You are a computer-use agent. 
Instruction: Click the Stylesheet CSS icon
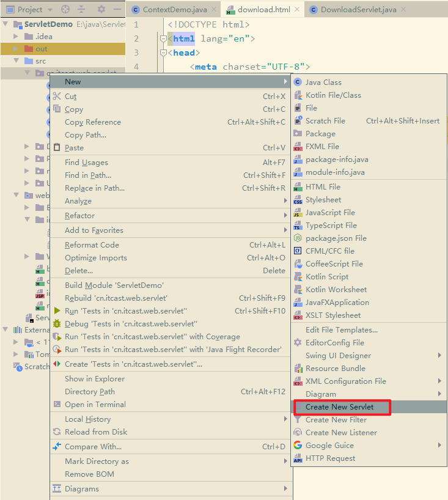pyautogui.click(x=298, y=200)
